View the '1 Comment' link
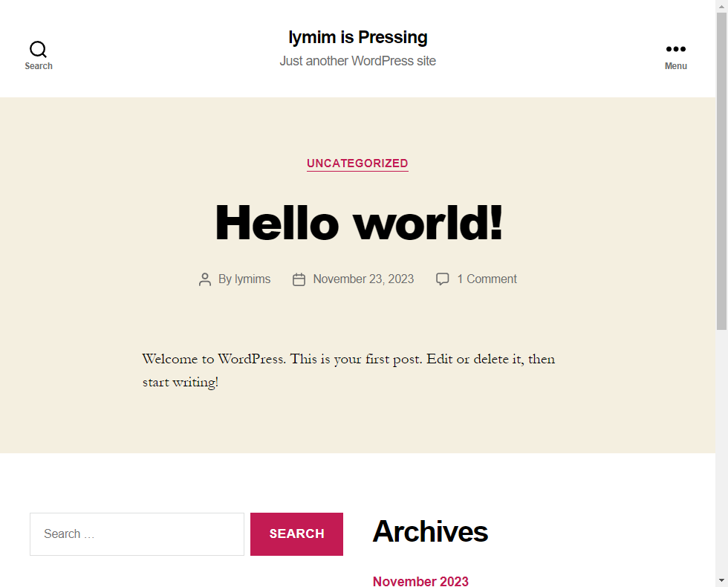The width and height of the screenshot is (728, 587). pos(487,279)
